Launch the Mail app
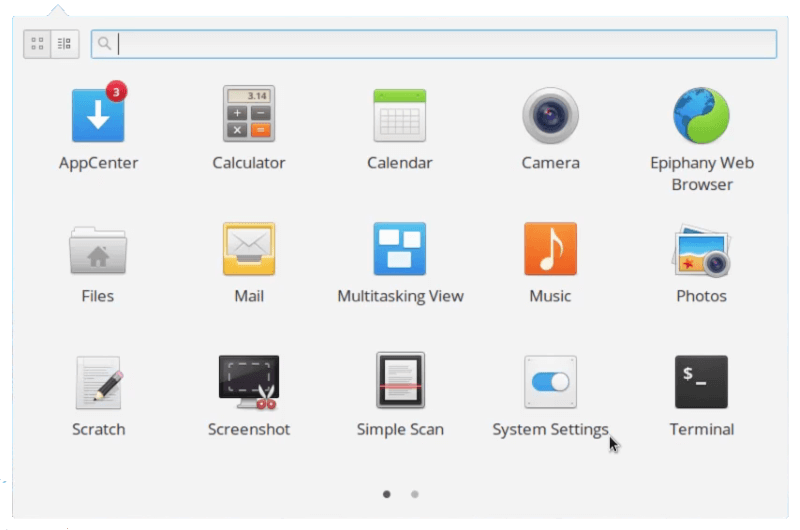The width and height of the screenshot is (800, 530). click(249, 248)
